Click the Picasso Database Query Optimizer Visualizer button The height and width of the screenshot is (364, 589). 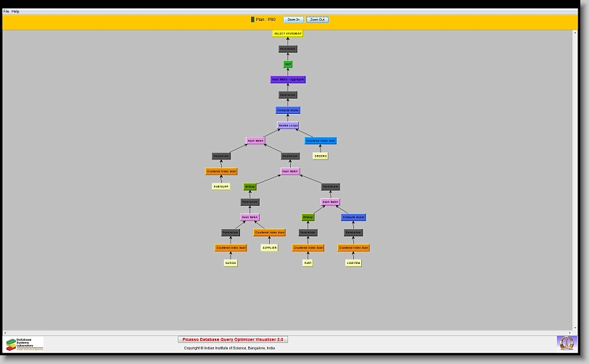[233, 339]
